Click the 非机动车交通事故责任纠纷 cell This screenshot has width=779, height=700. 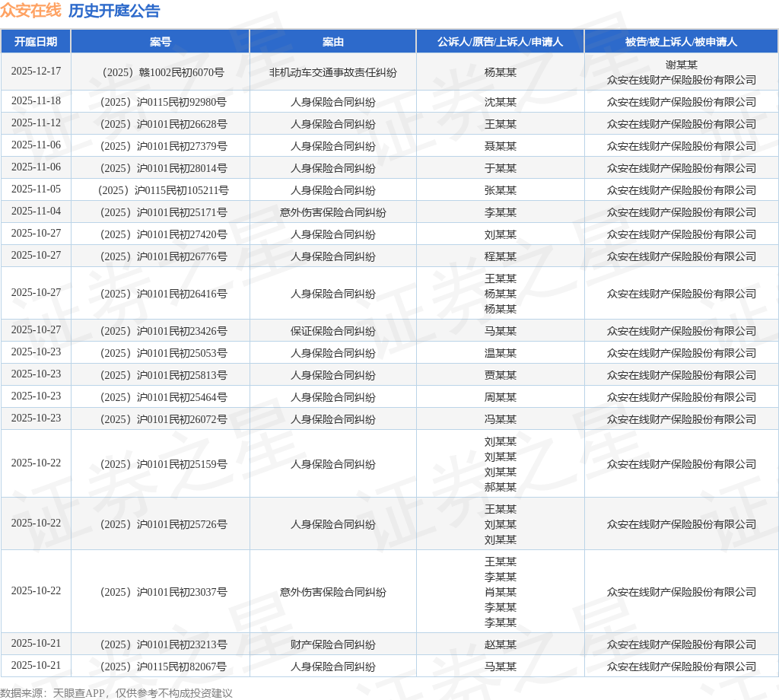tap(333, 72)
